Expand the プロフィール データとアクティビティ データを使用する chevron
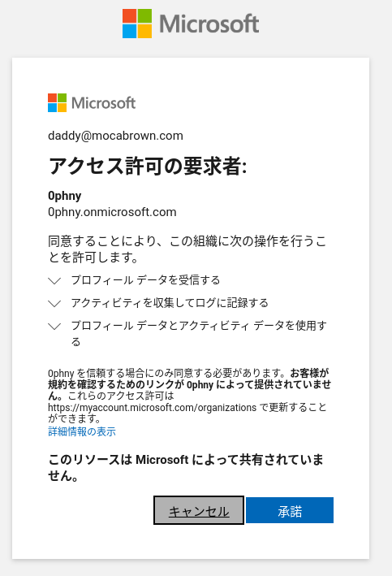Screen dimensions: 392x576 click(x=54, y=327)
